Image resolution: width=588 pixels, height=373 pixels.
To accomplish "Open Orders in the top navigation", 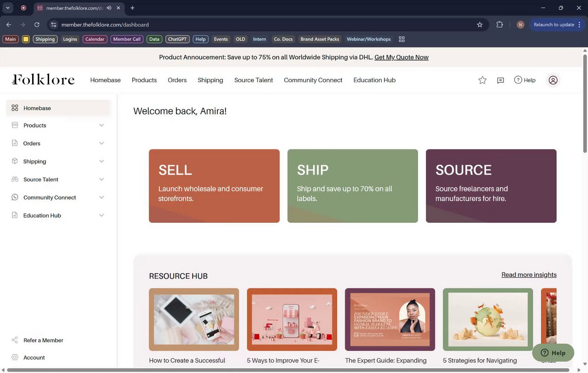I will coord(177,80).
